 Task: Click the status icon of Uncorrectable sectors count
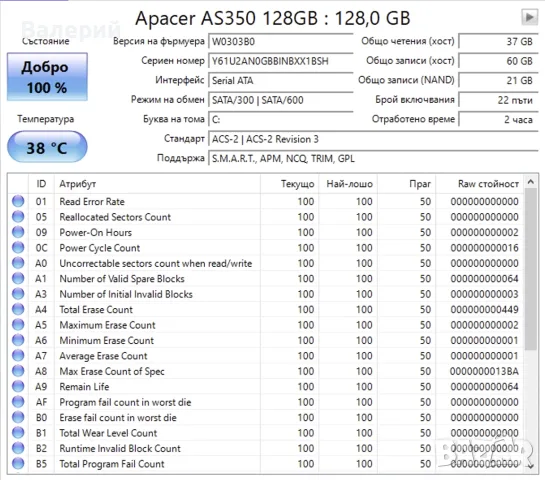point(18,263)
